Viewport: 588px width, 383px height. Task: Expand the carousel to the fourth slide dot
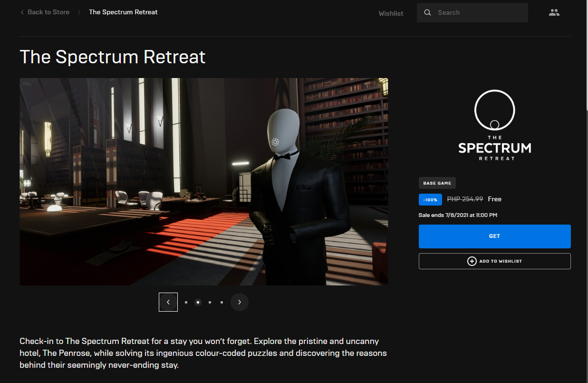pos(222,302)
